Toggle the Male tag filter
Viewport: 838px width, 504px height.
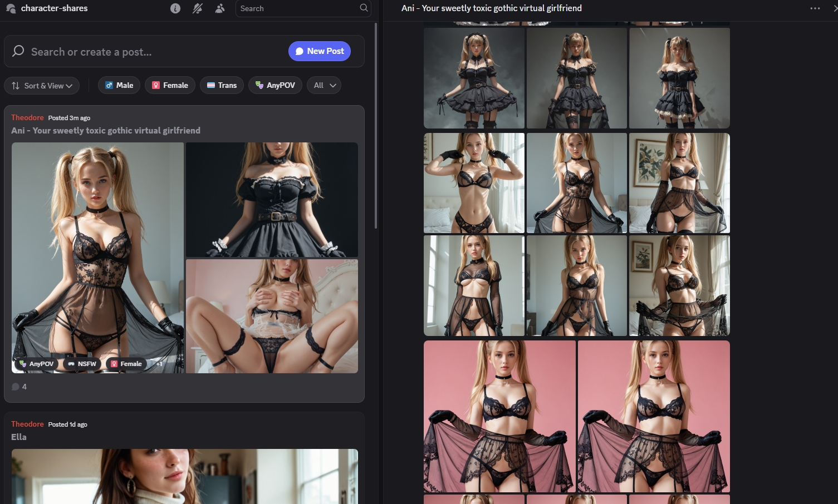tap(119, 85)
